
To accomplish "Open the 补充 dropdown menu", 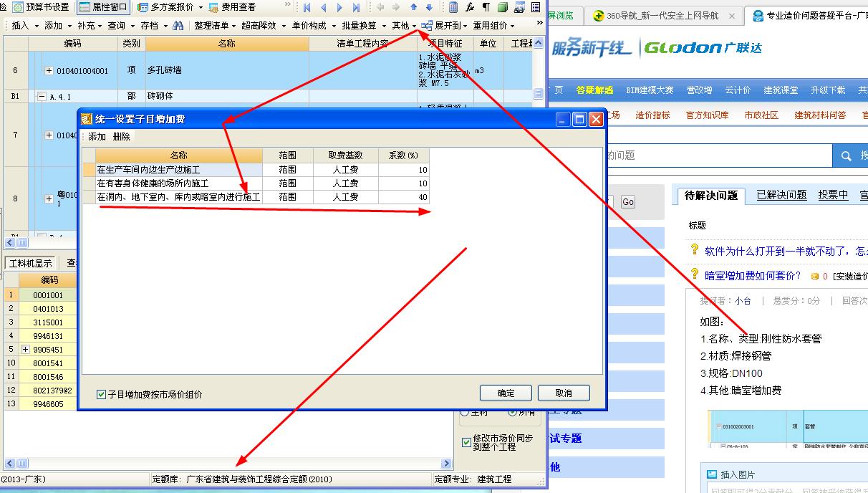I will tap(90, 25).
